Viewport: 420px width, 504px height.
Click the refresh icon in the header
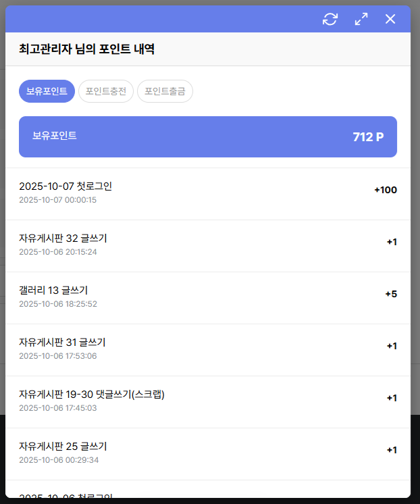(330, 19)
